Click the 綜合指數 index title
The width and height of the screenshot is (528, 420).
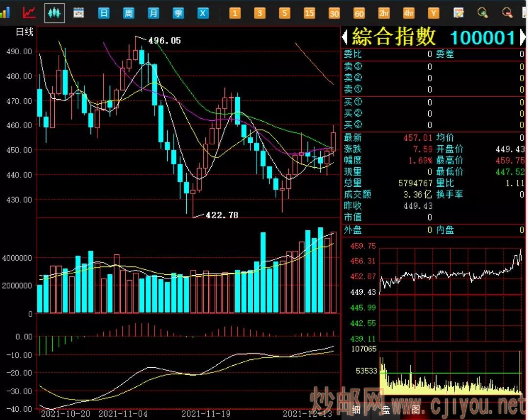tap(394, 37)
